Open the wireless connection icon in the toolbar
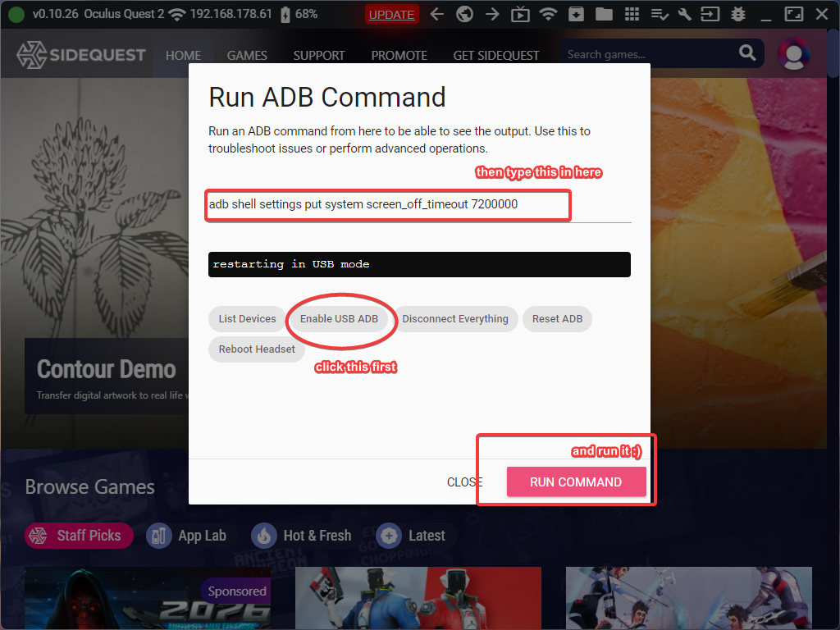The height and width of the screenshot is (630, 840). click(548, 14)
